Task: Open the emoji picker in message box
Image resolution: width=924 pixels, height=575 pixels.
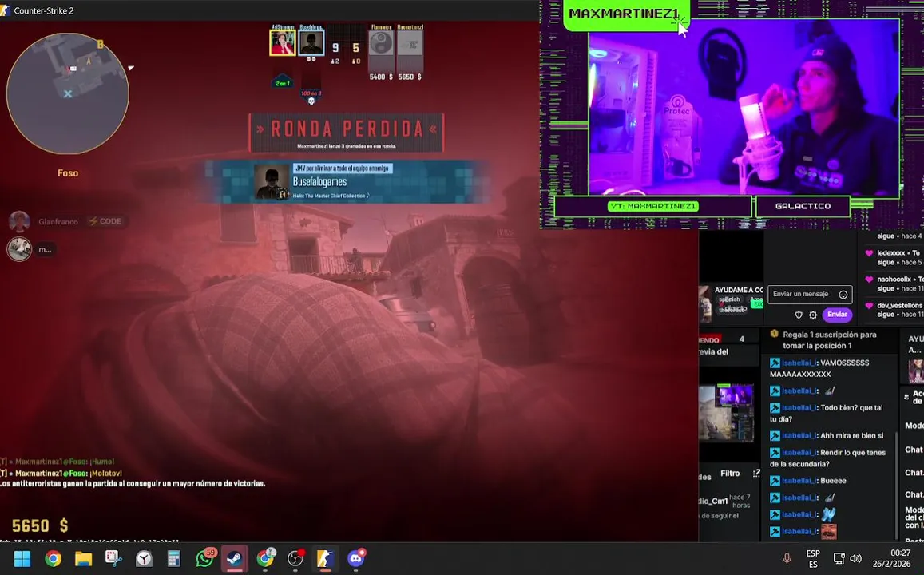Action: coord(843,295)
